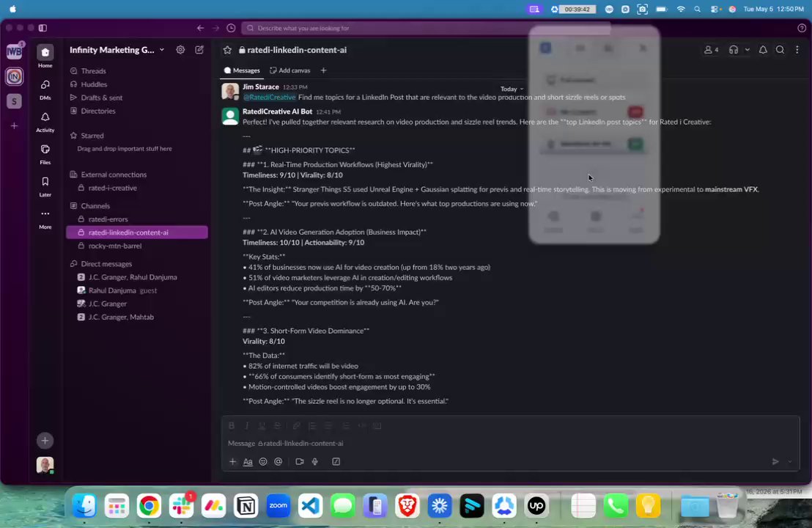Star the ratedi-linkedin-content-ai channel
This screenshot has height=528, width=812.
227,50
